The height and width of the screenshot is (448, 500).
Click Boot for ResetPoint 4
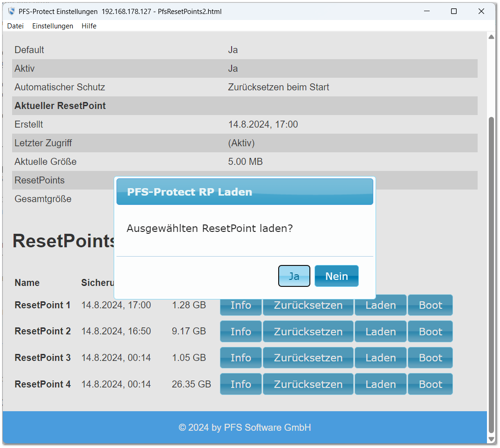pos(430,384)
